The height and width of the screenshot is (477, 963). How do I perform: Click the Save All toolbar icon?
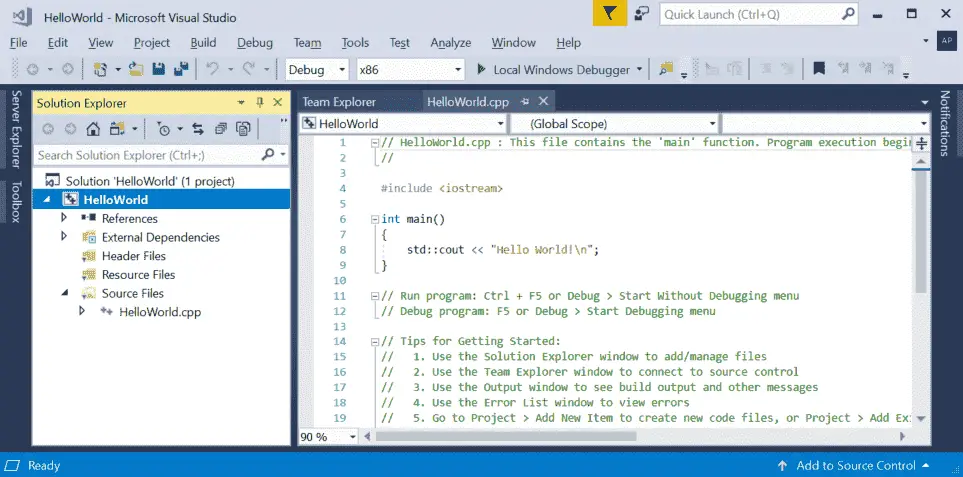(x=181, y=69)
